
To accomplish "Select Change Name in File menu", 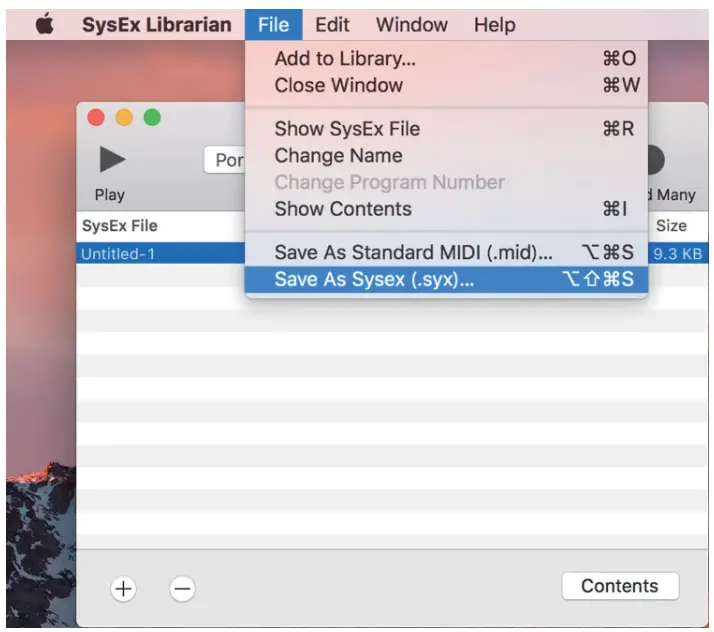I will 446,156.
